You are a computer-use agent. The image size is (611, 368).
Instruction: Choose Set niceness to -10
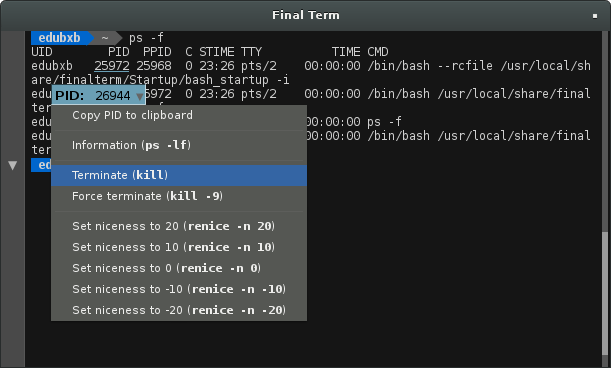(x=179, y=289)
